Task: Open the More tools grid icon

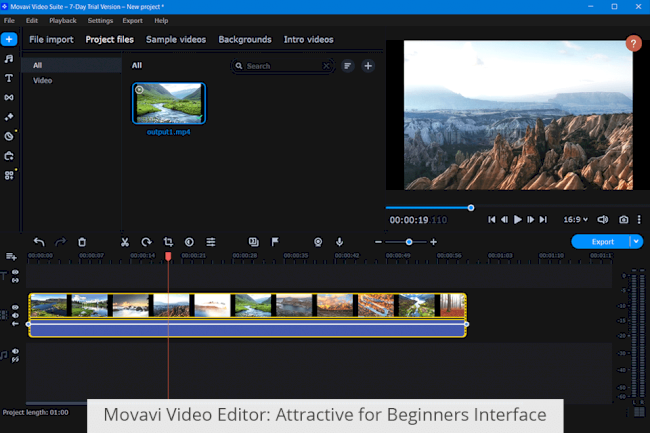Action: pyautogui.click(x=9, y=175)
